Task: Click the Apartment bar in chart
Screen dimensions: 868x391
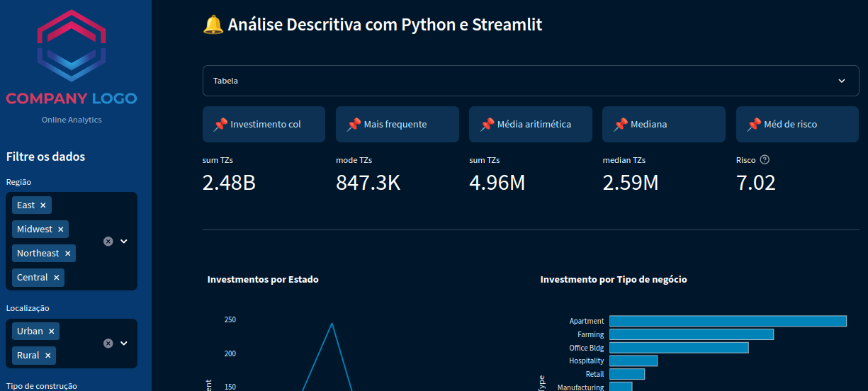Action: (728, 322)
